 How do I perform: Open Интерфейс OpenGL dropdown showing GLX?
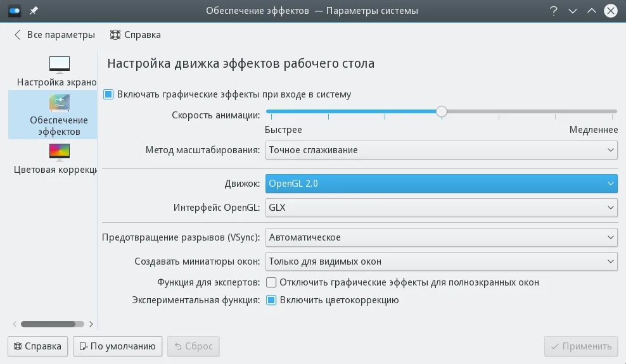coord(442,207)
